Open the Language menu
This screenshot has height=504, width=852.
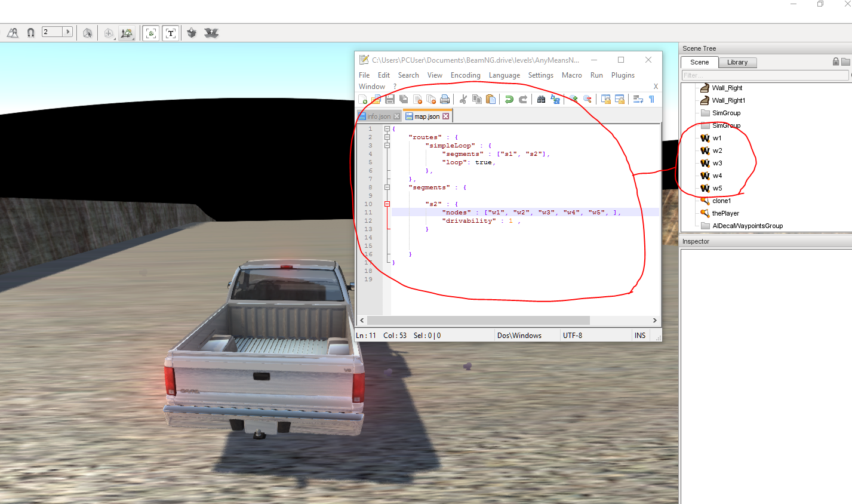505,75
